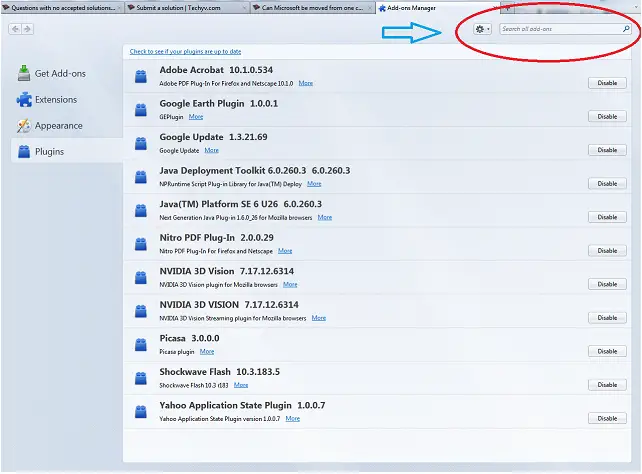Screen dimensions: 642x474
Task: Open More link for Google Update
Action: [212, 150]
